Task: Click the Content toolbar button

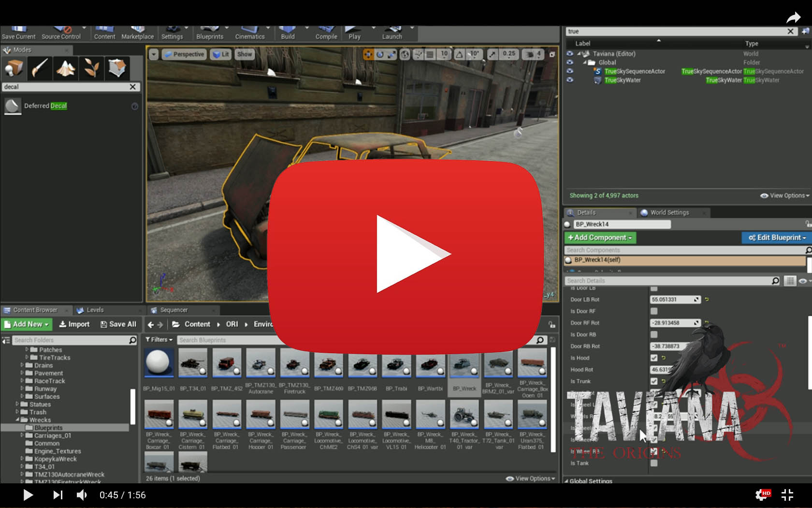Action: click(x=104, y=33)
